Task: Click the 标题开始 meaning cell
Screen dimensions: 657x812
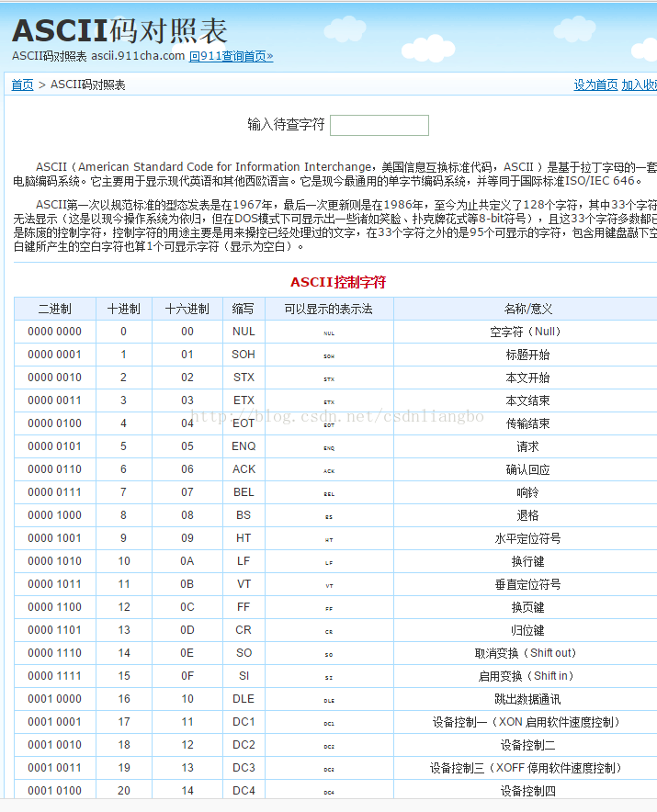Action: click(526, 355)
